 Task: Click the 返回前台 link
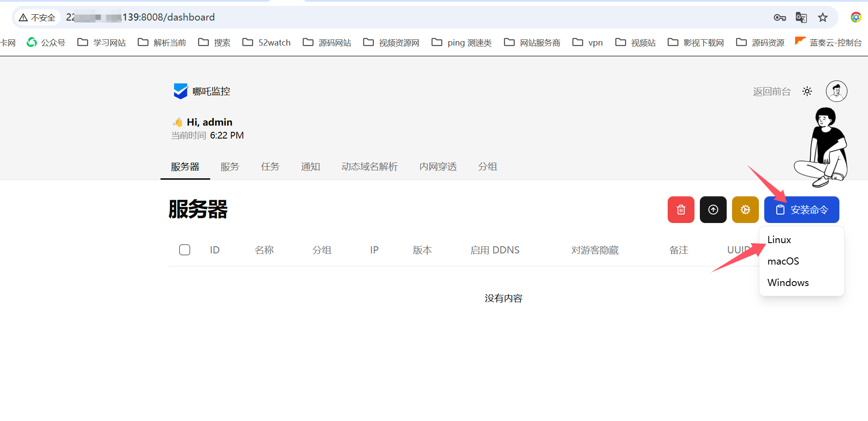771,92
